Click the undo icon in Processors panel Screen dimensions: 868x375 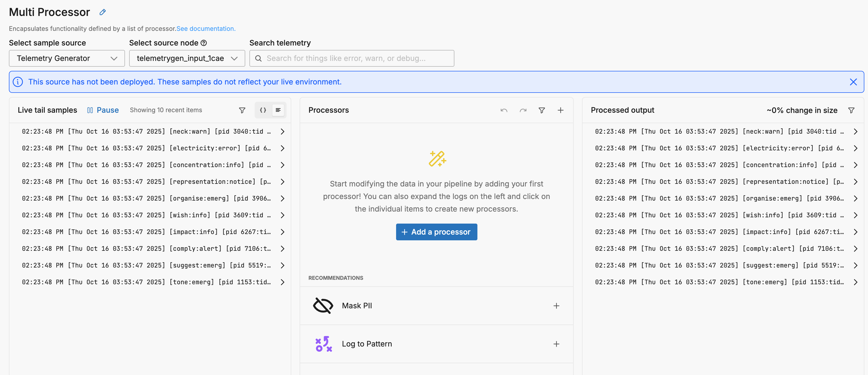click(x=504, y=110)
